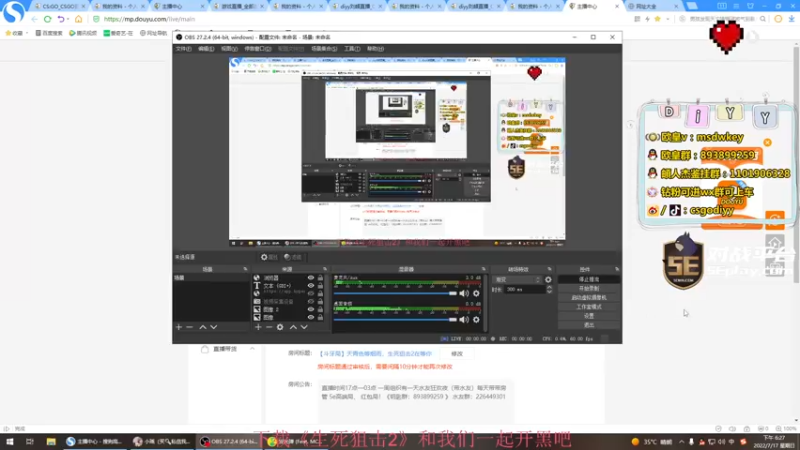This screenshot has height=450, width=800.
Task: Click the 房间公告 announcement text area
Action: pyautogui.click(x=414, y=401)
